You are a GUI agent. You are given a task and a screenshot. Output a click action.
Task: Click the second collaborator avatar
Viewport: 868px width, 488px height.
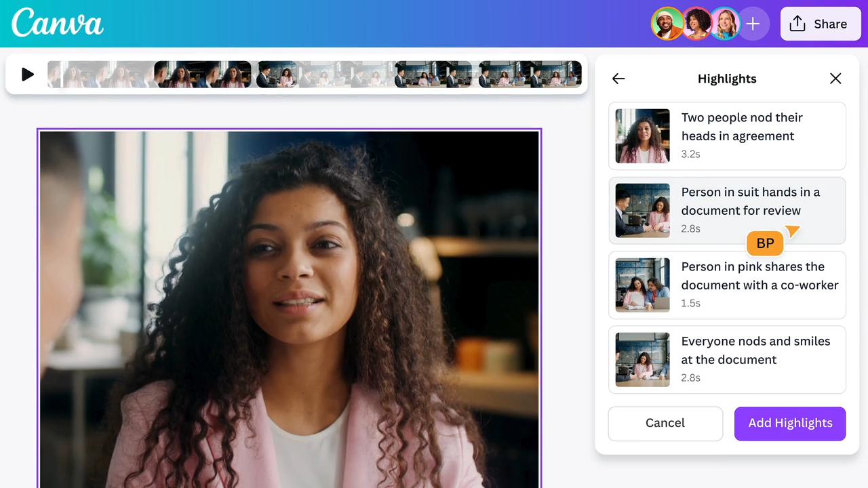pyautogui.click(x=696, y=24)
